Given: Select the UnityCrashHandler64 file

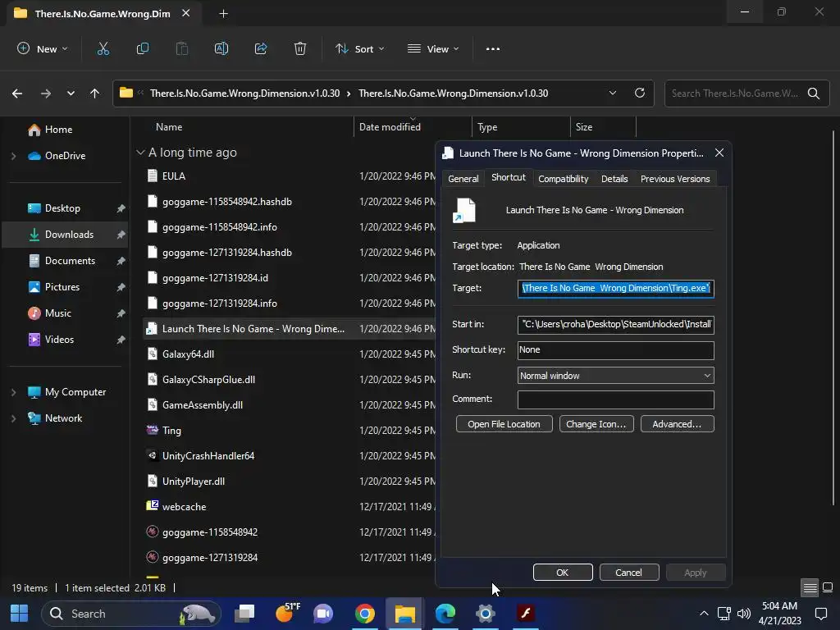Looking at the screenshot, I should tap(208, 456).
